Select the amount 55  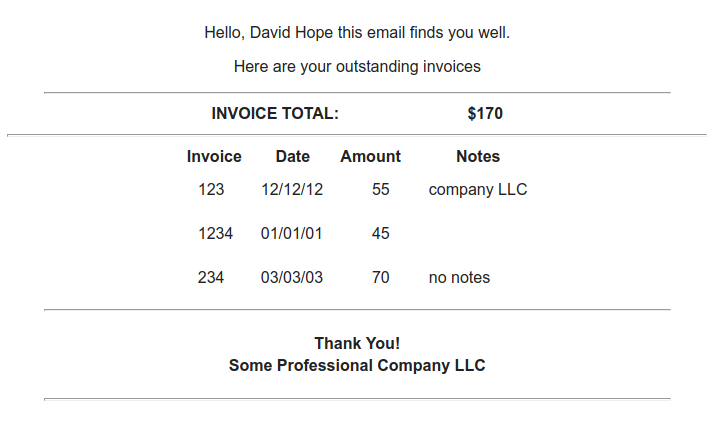pos(380,189)
